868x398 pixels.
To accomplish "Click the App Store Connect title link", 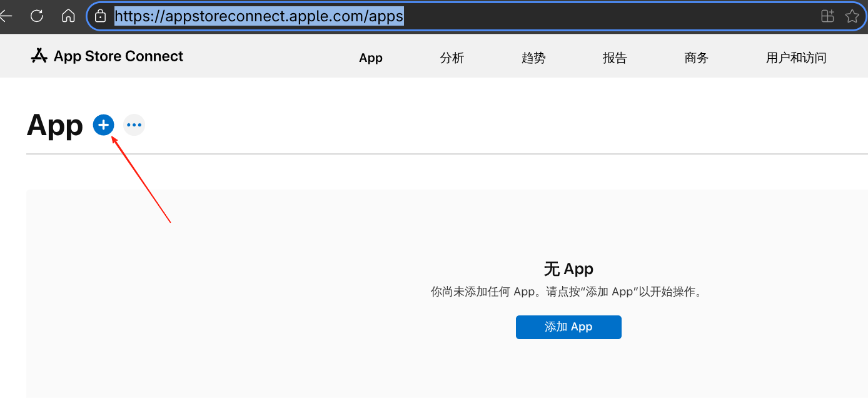I will (118, 56).
